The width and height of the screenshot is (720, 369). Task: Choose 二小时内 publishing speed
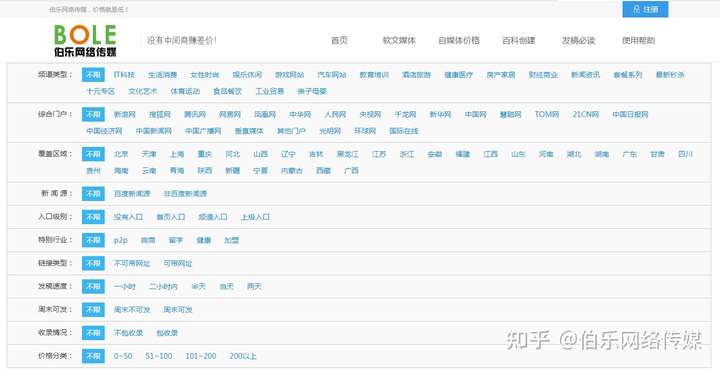(x=163, y=286)
